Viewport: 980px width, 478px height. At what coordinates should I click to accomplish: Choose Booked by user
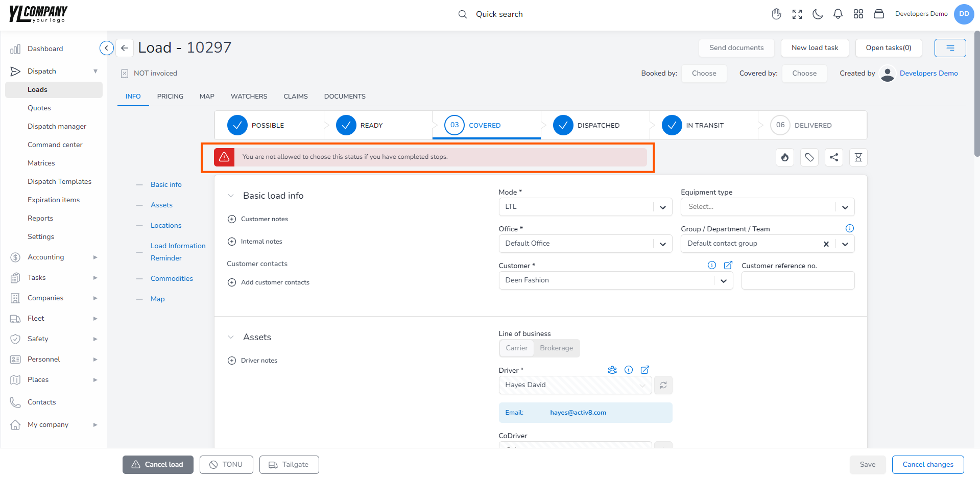point(704,74)
